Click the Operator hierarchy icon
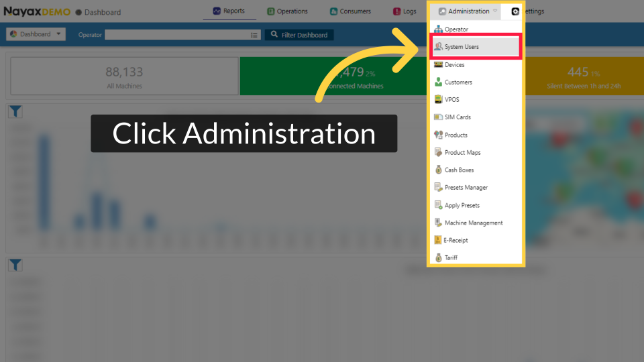Screen dimensions: 644x362 [x=438, y=29]
